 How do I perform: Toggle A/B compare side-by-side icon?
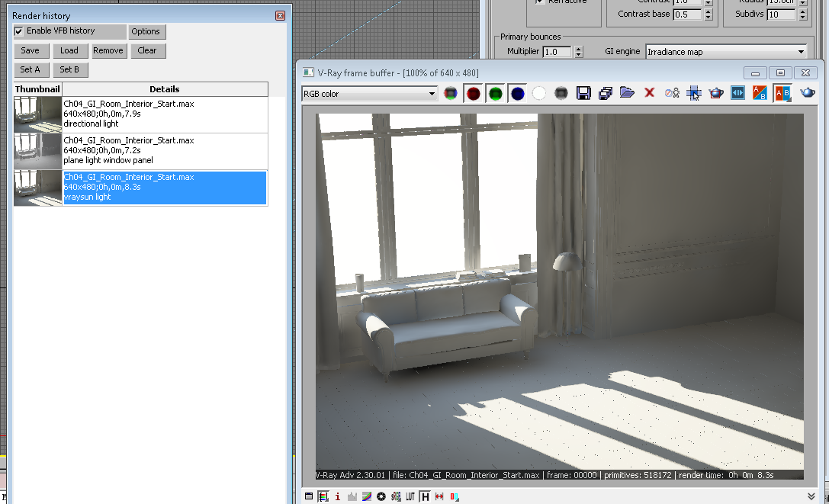[782, 93]
